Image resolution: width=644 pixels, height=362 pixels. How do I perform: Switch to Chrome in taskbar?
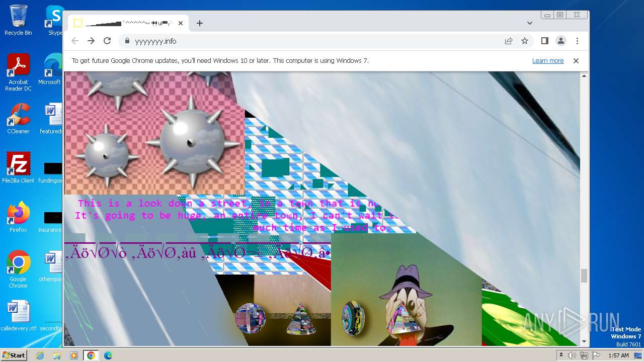tap(91, 355)
